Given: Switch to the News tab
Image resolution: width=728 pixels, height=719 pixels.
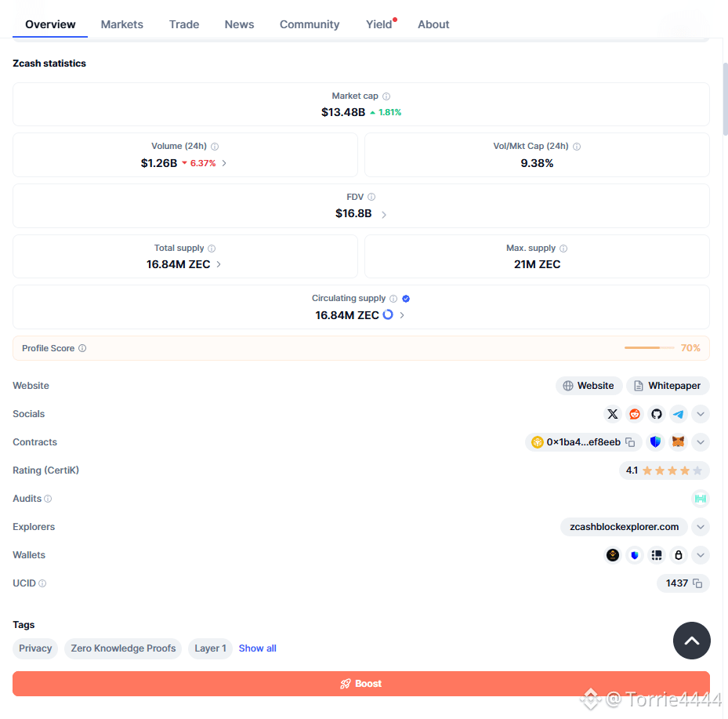Looking at the screenshot, I should point(239,24).
